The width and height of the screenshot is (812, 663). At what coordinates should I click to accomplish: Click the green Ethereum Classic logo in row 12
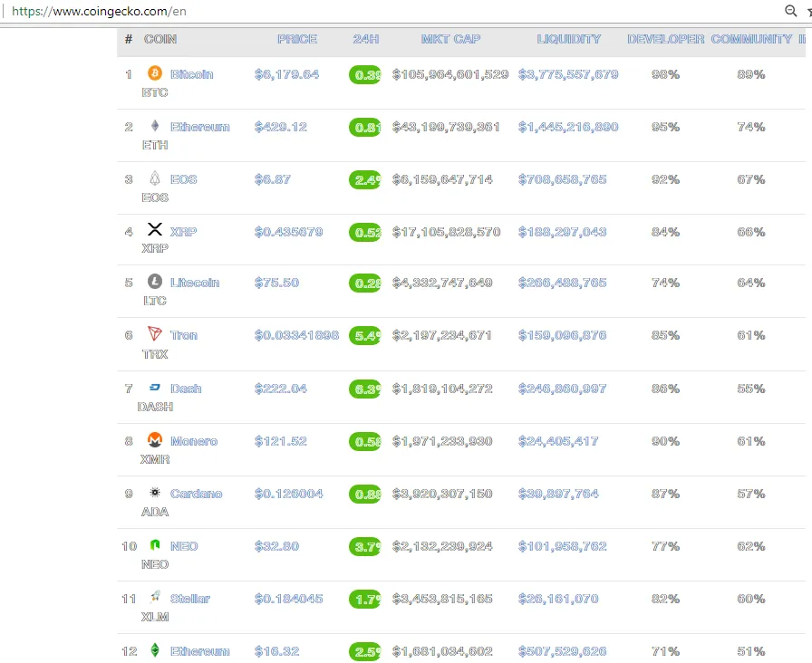coord(155,650)
